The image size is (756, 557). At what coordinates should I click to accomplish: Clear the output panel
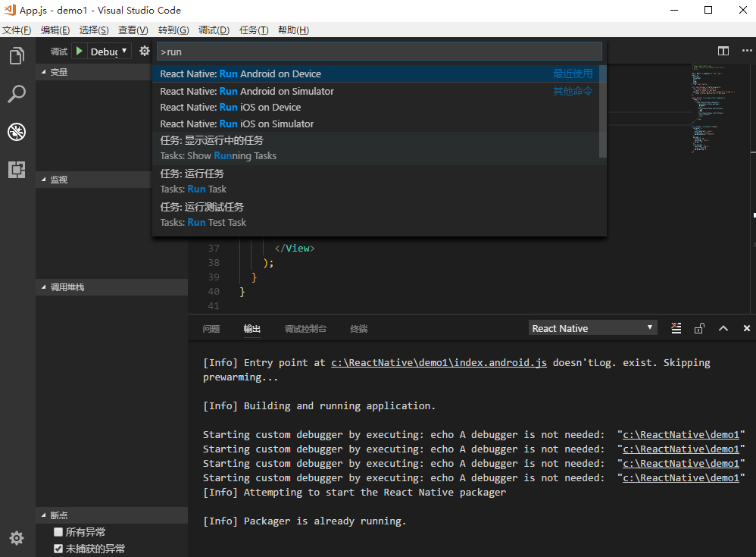(676, 328)
